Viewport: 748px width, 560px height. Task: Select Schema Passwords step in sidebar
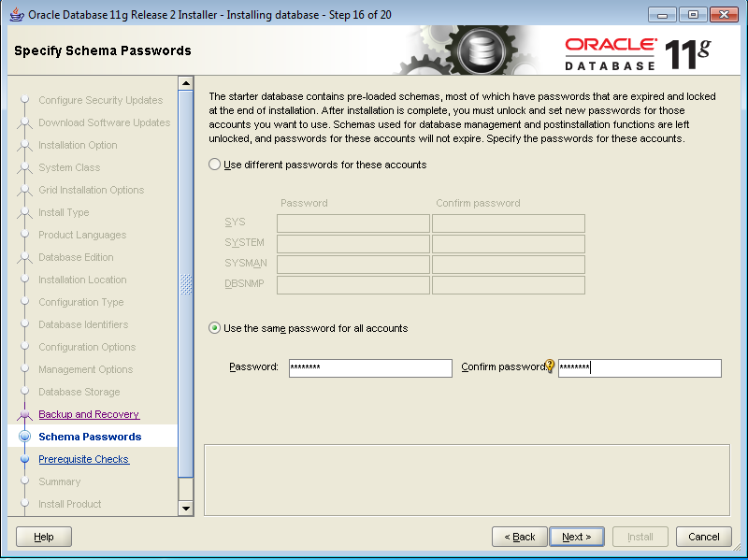[90, 437]
